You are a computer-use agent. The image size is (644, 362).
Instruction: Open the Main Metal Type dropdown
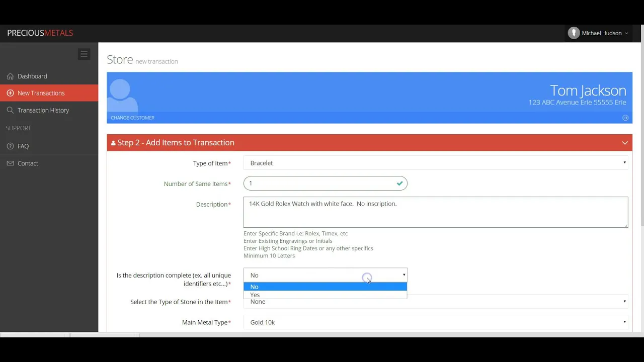[436, 322]
